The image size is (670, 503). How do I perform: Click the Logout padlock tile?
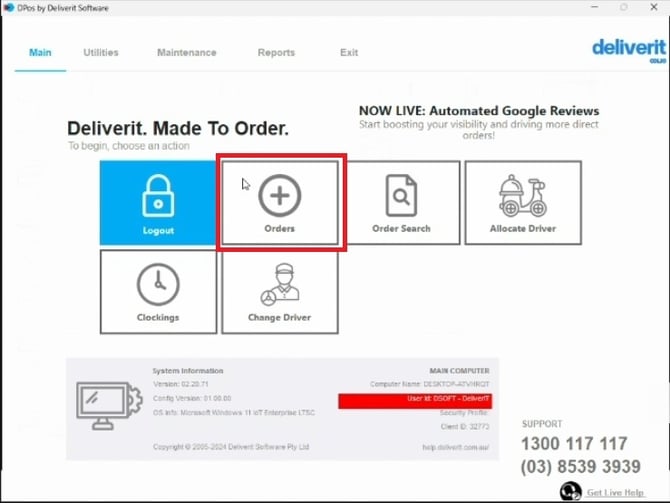[x=158, y=203]
